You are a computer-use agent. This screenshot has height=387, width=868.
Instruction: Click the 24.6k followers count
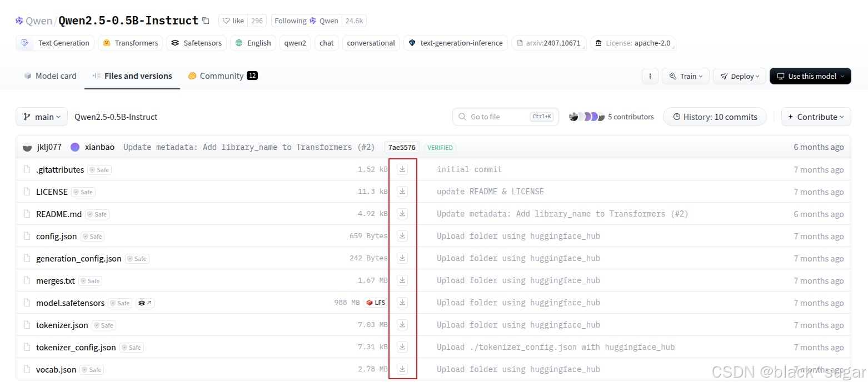354,21
